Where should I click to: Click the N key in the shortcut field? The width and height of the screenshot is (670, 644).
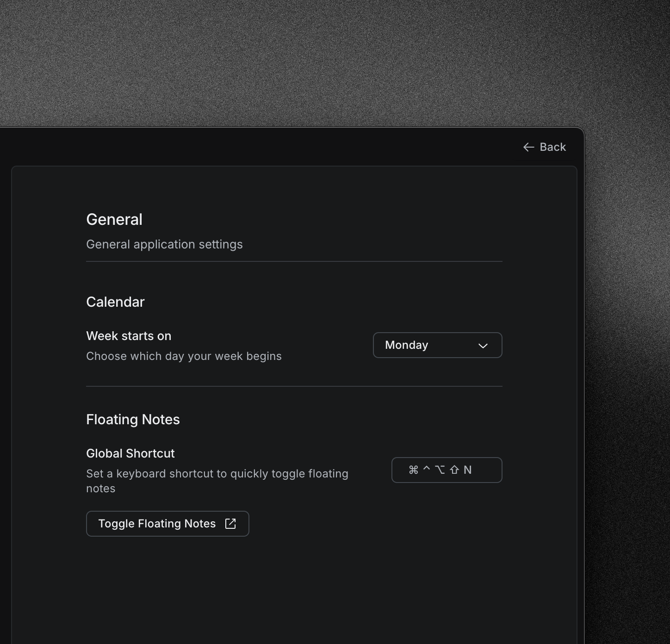coord(467,470)
